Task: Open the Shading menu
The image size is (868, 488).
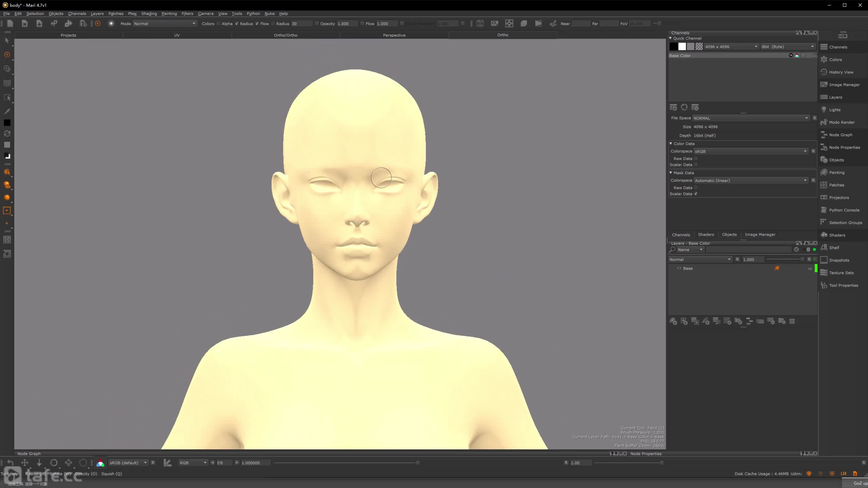Action: [x=149, y=14]
